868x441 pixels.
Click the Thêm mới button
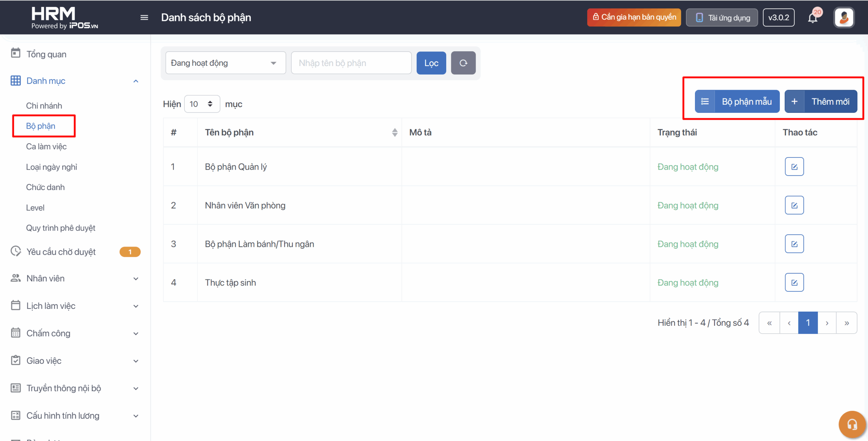(821, 102)
